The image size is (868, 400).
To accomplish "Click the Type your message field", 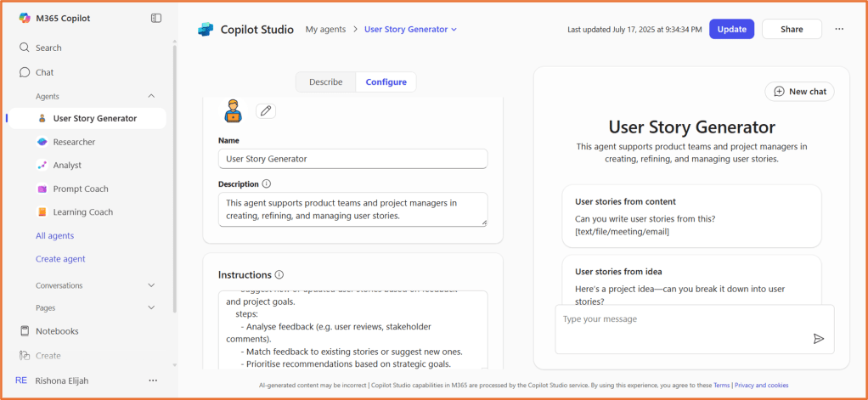I will pyautogui.click(x=679, y=320).
